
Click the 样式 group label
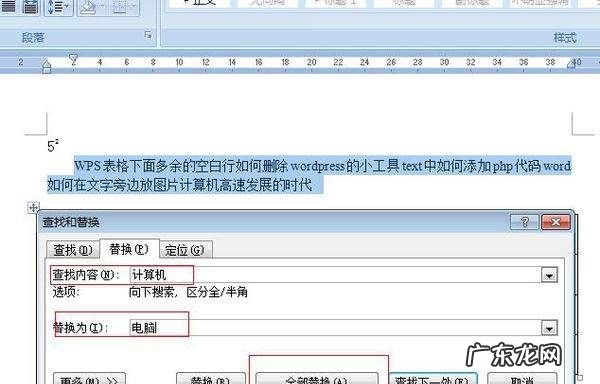(564, 38)
